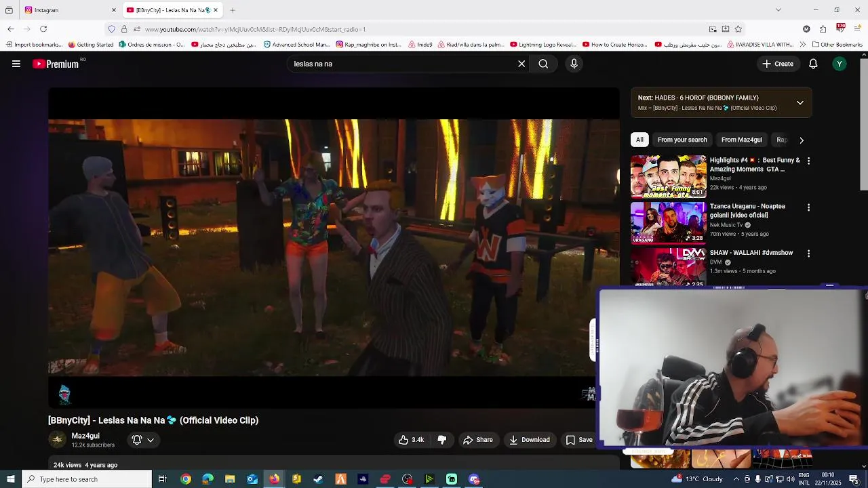List all tabs dropdown arrow
868x488 pixels.
[778, 10]
